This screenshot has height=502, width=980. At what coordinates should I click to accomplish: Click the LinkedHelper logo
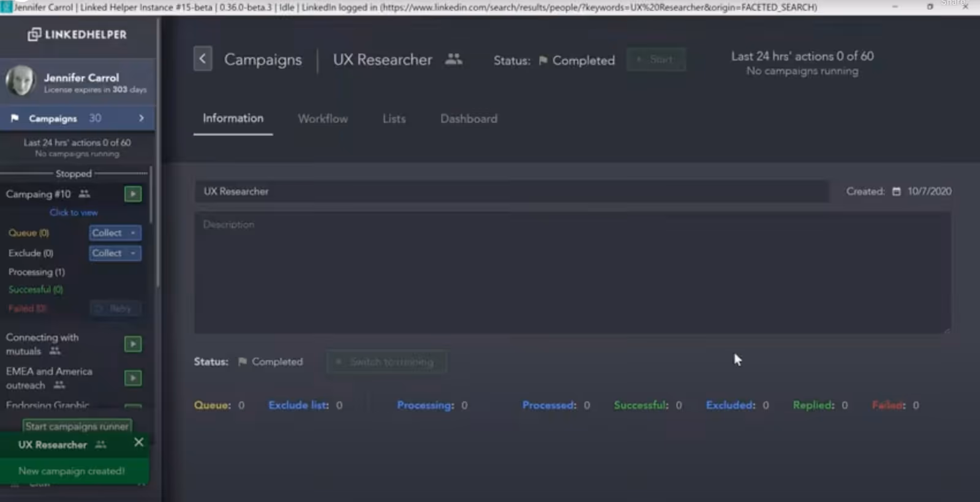77,35
